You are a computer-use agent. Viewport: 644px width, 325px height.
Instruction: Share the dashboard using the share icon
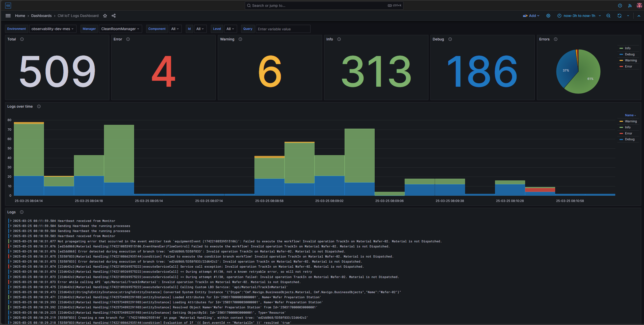pos(113,16)
